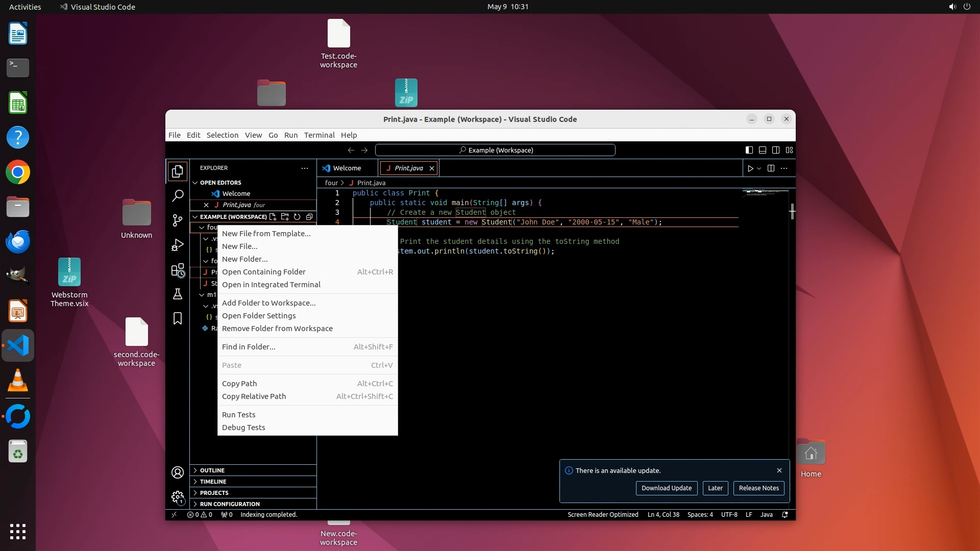
Task: Toggle the primary side bar layout
Action: [x=749, y=150]
